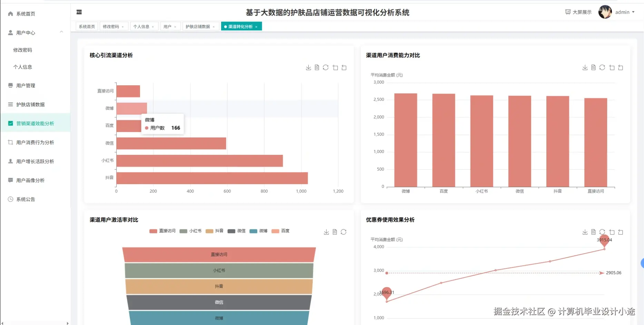Toggle 直接访问 legend in funnel chart

coord(162,231)
